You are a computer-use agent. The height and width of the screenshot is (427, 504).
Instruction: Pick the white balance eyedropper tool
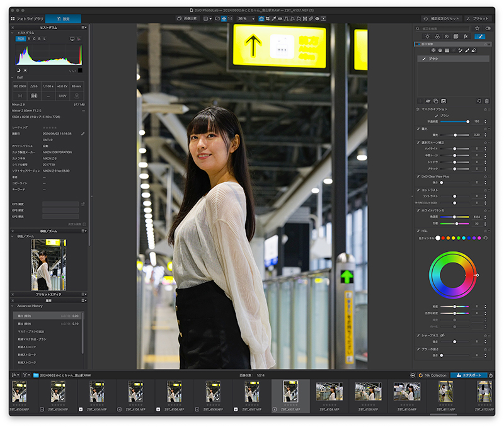(x=274, y=19)
